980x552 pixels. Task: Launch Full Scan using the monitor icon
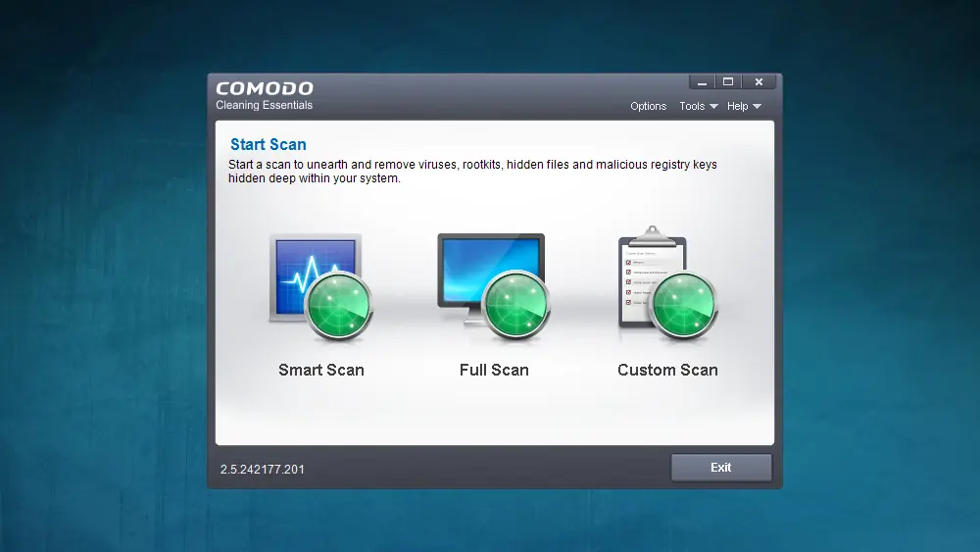[x=494, y=287]
